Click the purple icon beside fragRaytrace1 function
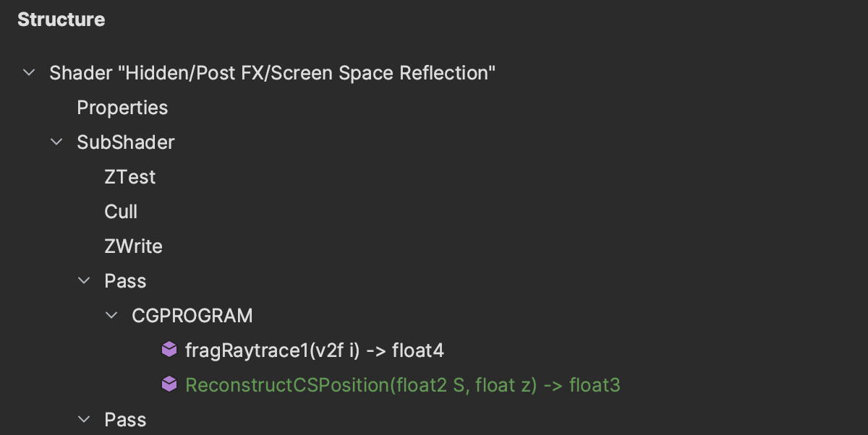Screen dimensions: 868x435 tap(169, 350)
